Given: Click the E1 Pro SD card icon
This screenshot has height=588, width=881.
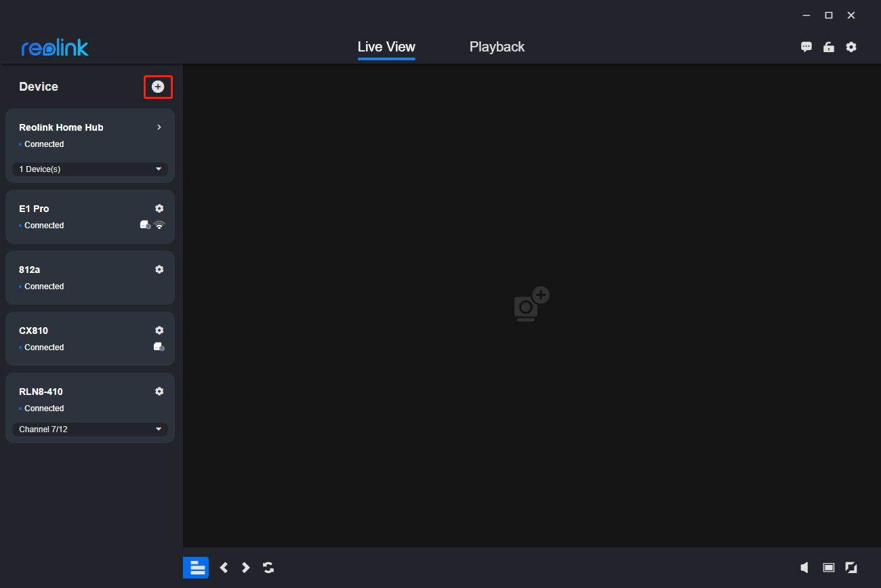Looking at the screenshot, I should pos(145,225).
